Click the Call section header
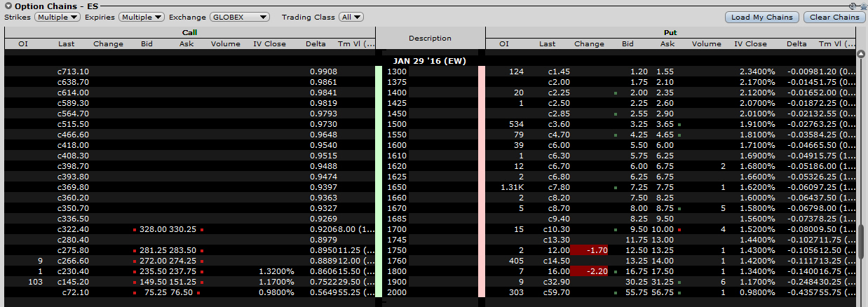This screenshot has height=307, width=868. (189, 32)
